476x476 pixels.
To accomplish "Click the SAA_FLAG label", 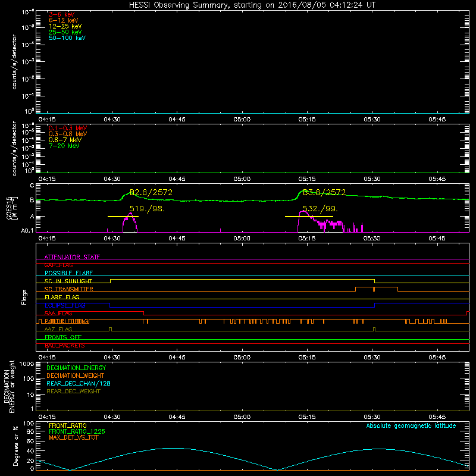I will click(58, 313).
